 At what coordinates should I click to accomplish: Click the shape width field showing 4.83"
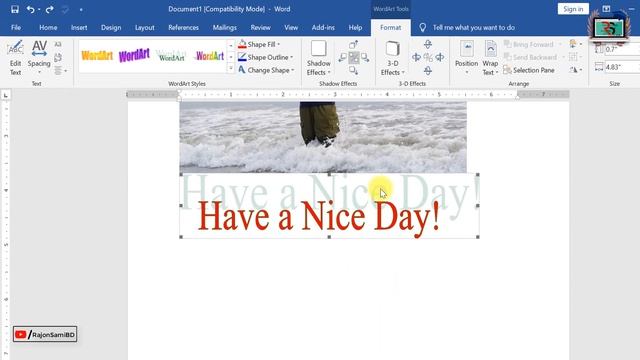click(x=622, y=67)
